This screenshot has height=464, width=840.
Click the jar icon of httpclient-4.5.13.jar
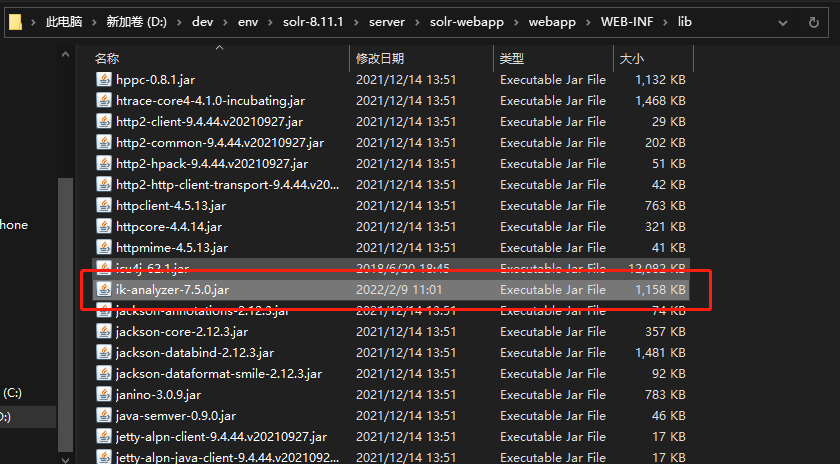pos(103,205)
